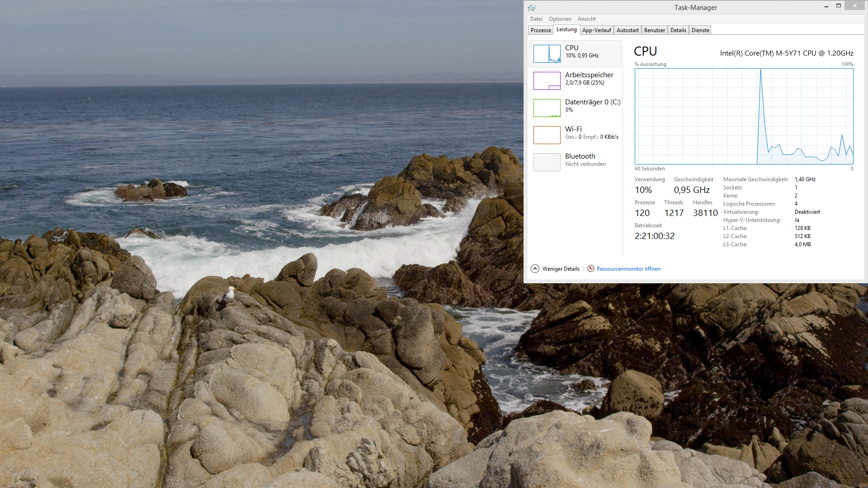This screenshot has width=868, height=488.
Task: Open the Datei menu
Action: click(x=536, y=19)
